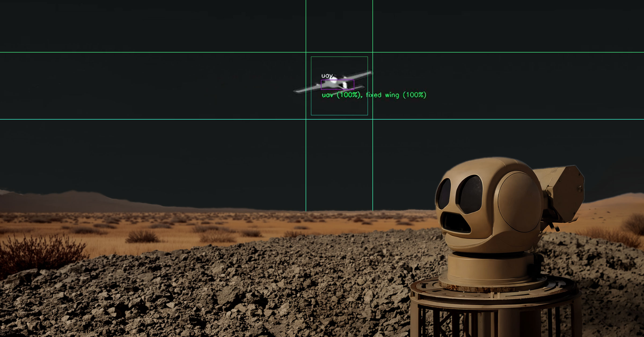
Task: Click the bottom-left intersection of the green grid lines
Action: pos(306,119)
